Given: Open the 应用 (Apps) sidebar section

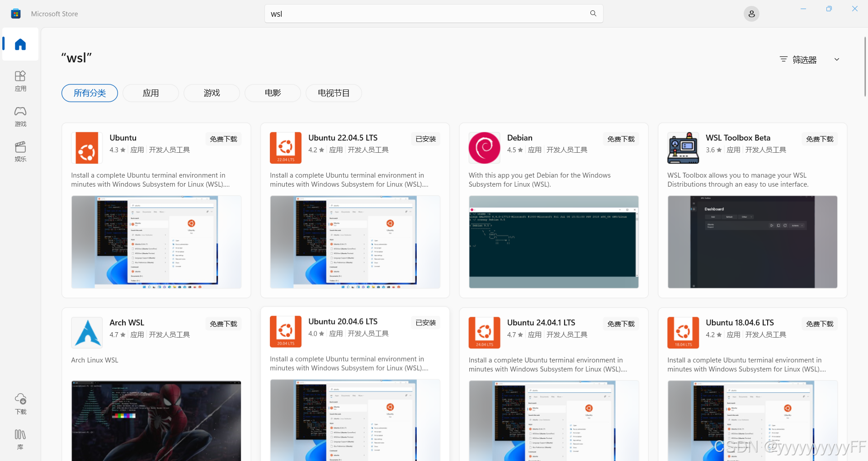Looking at the screenshot, I should 20,81.
